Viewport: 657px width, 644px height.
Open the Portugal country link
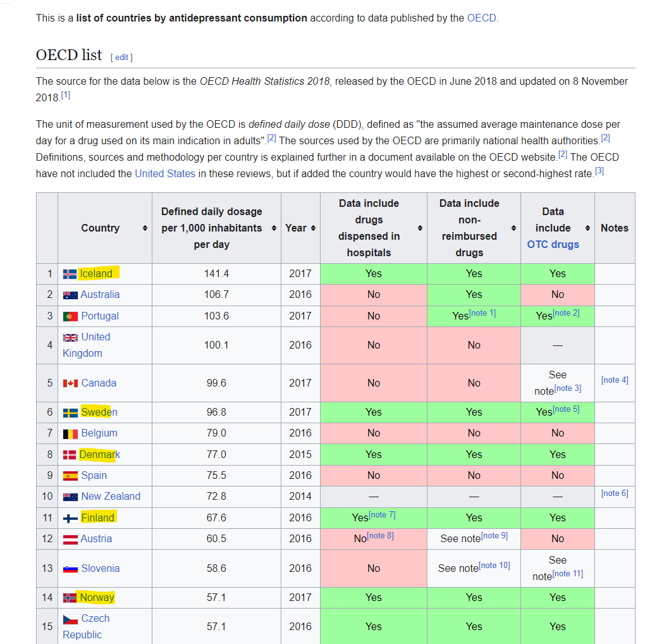coord(100,316)
